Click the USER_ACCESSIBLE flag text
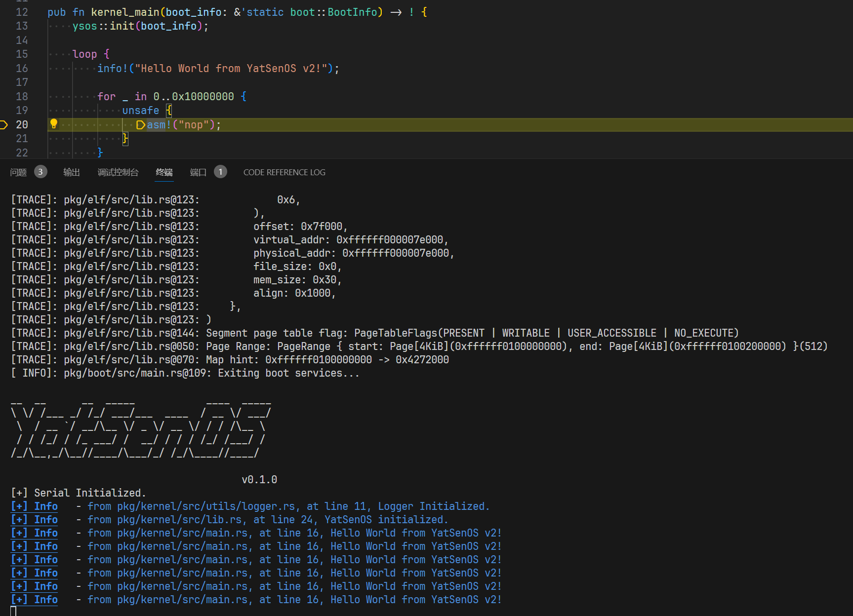The width and height of the screenshot is (853, 616). pyautogui.click(x=612, y=333)
